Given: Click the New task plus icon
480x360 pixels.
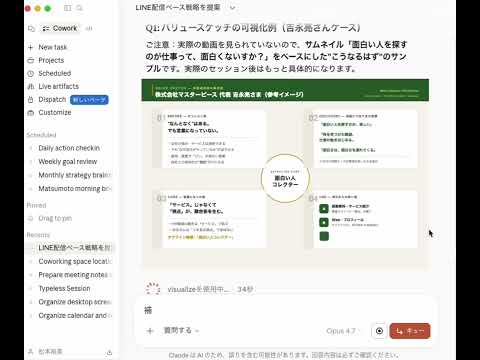Looking at the screenshot, I should tap(31, 48).
